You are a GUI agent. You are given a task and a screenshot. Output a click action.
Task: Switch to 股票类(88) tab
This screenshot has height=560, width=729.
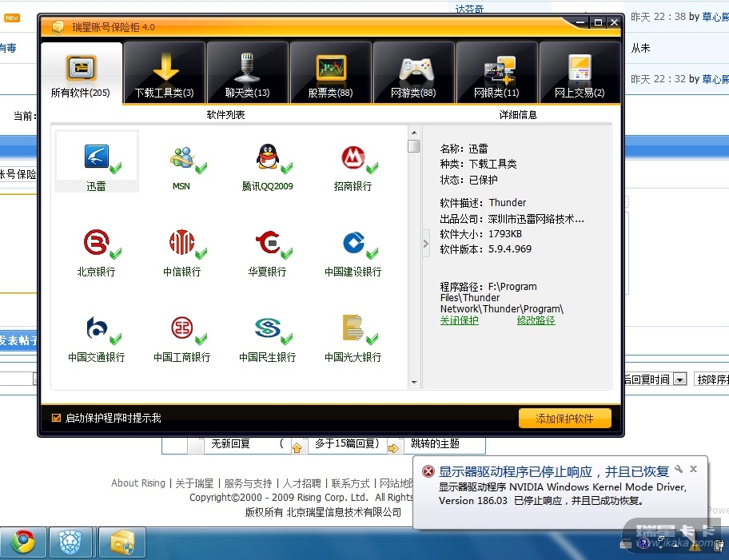[331, 72]
